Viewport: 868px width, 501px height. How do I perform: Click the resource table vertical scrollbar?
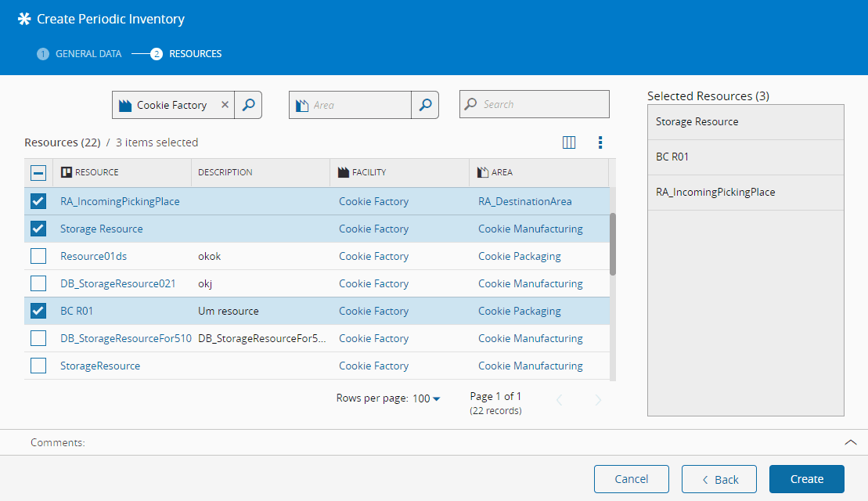(613, 243)
